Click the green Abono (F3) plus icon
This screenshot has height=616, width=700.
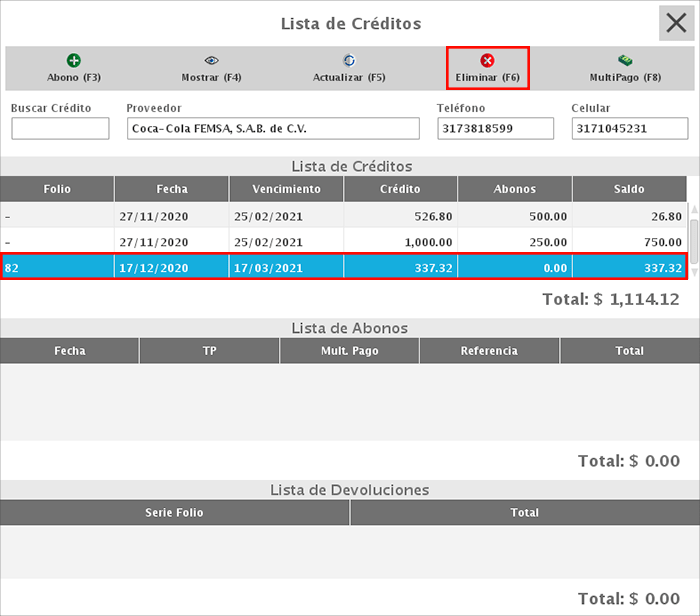pyautogui.click(x=74, y=61)
